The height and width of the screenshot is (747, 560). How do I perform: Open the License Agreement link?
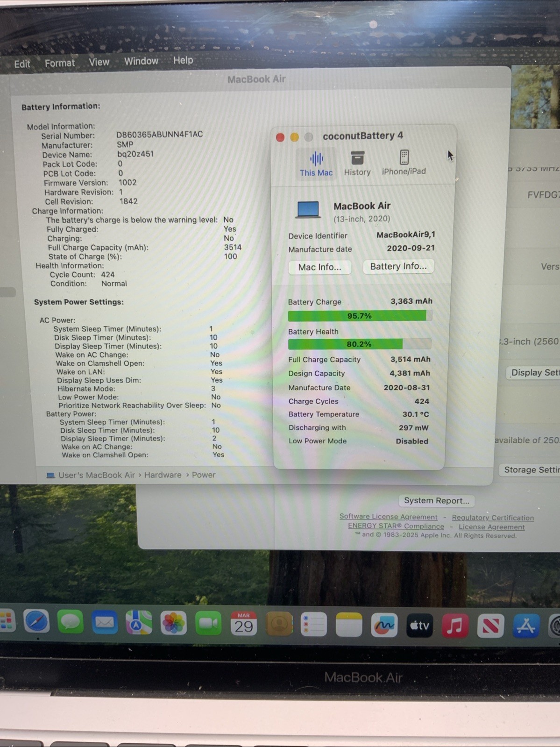492,527
